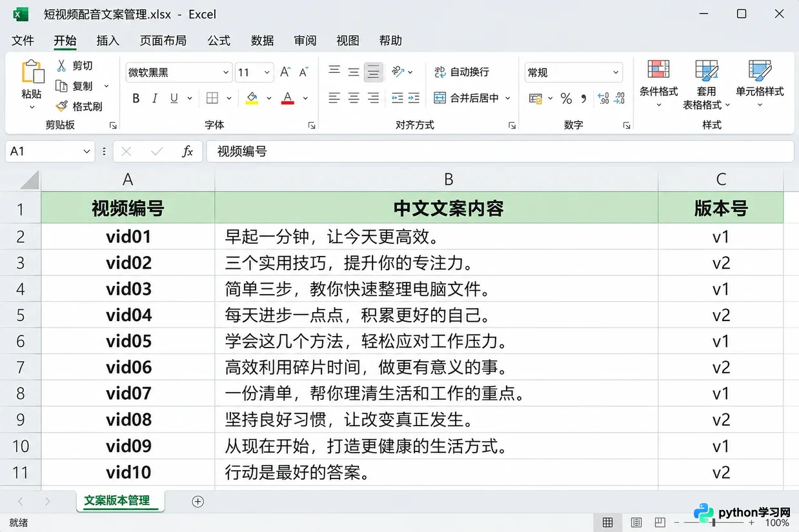Apply cell borders icon
The image size is (799, 532).
click(x=212, y=99)
